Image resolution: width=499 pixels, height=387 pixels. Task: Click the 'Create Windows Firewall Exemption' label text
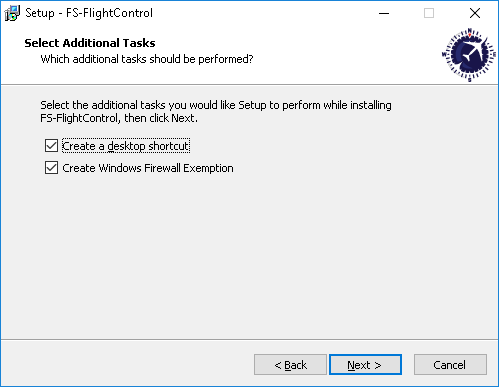tap(148, 168)
